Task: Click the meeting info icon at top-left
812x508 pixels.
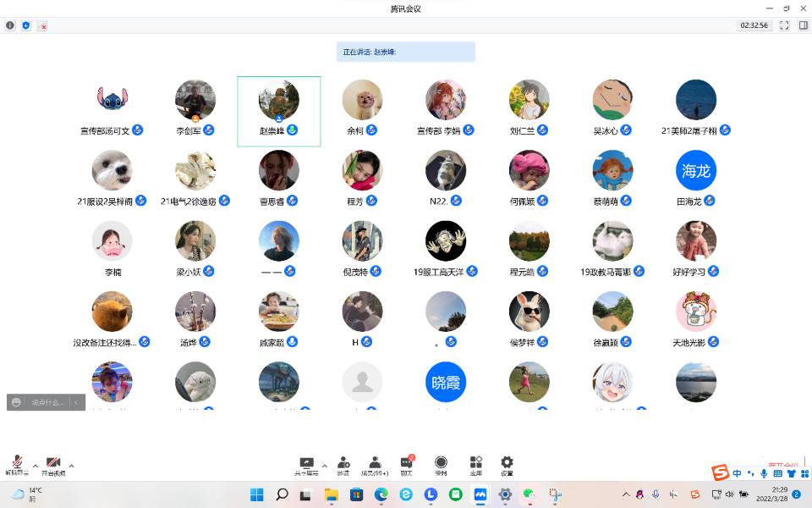Action: point(10,25)
